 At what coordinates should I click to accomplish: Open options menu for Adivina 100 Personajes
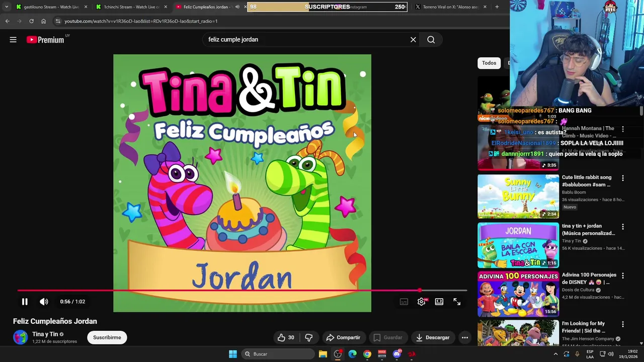tap(623, 276)
